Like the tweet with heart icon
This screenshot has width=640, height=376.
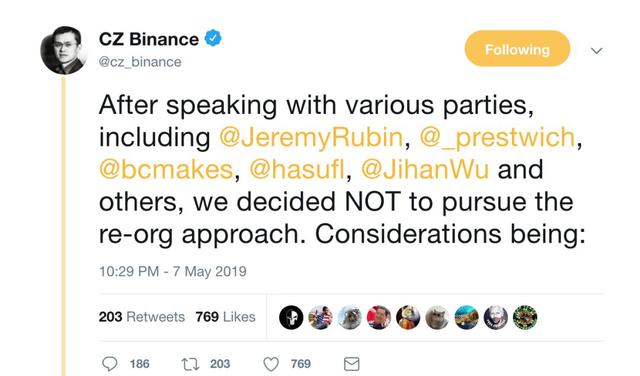coord(271,364)
